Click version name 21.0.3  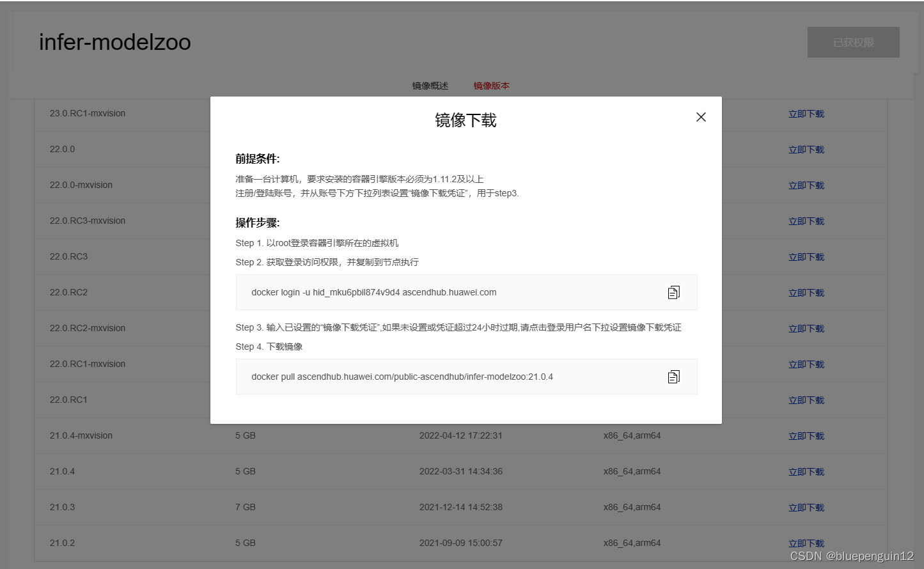62,507
